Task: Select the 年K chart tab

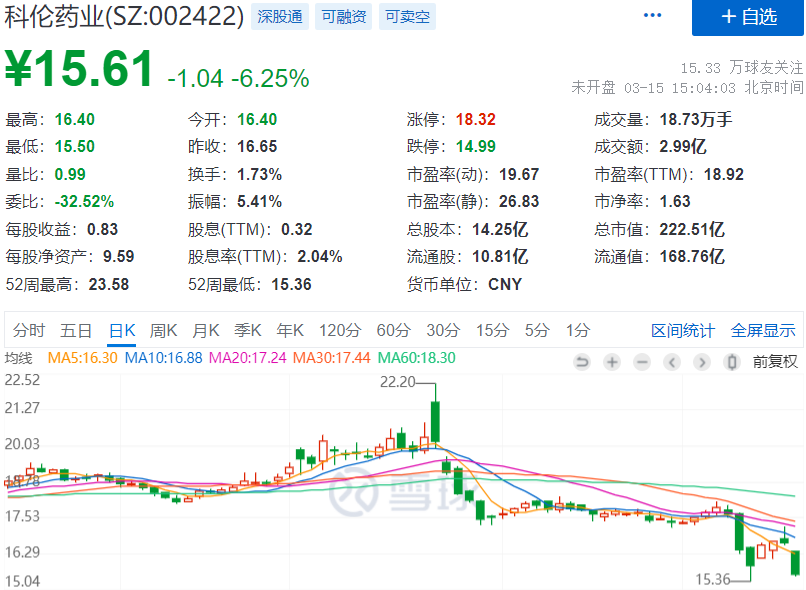Action: point(290,330)
